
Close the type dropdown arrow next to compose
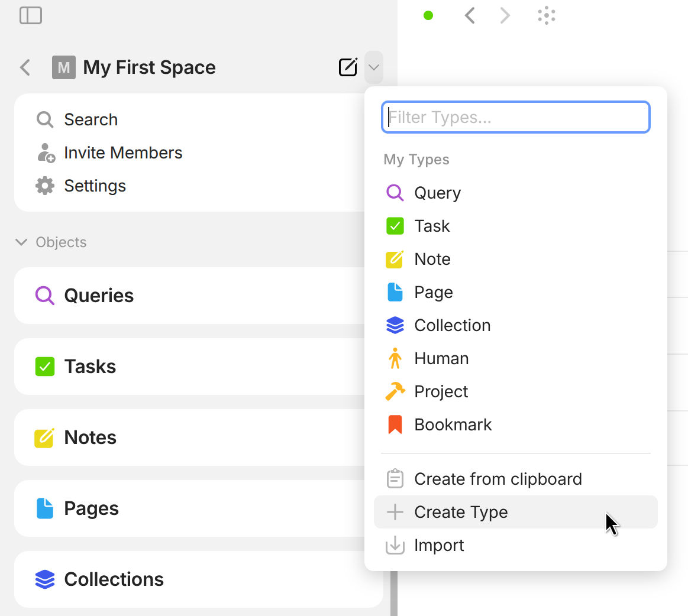[373, 67]
